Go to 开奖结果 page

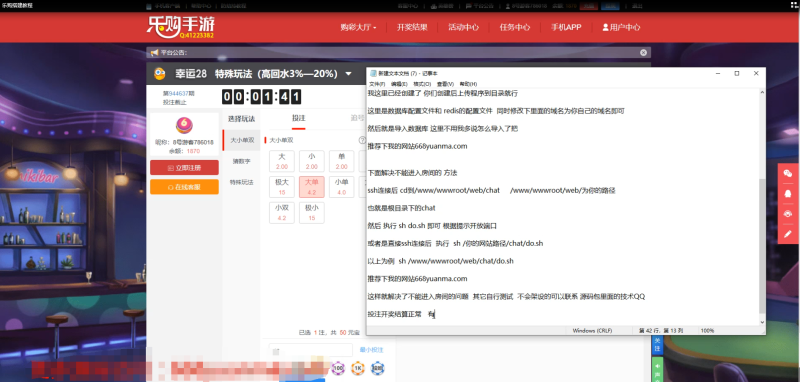tap(412, 28)
